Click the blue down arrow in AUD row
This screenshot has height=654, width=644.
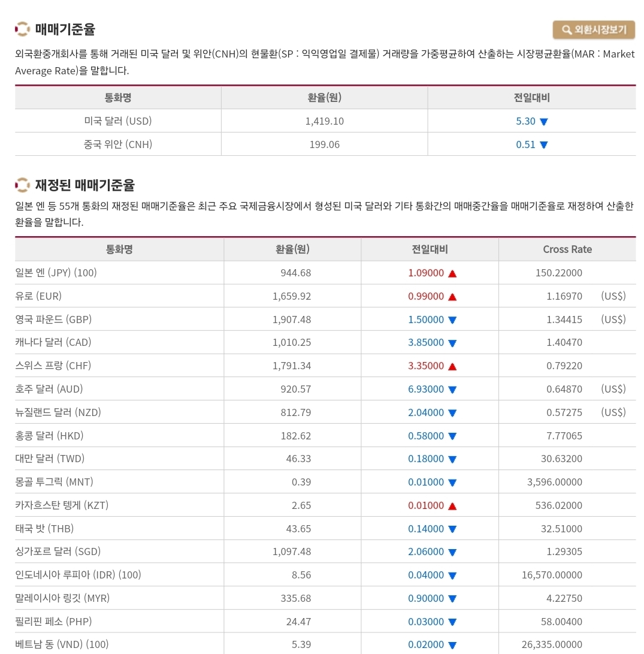452,390
